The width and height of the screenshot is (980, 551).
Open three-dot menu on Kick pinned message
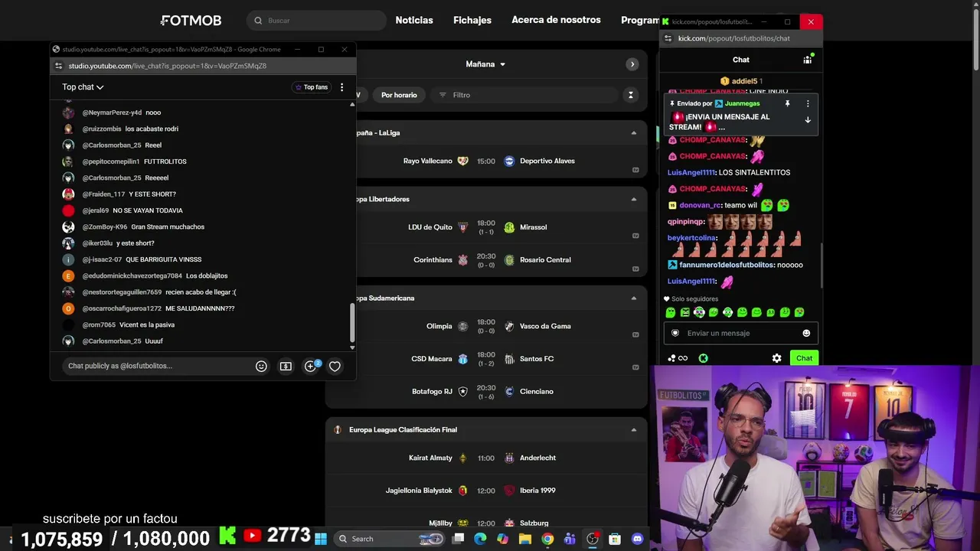pyautogui.click(x=807, y=103)
